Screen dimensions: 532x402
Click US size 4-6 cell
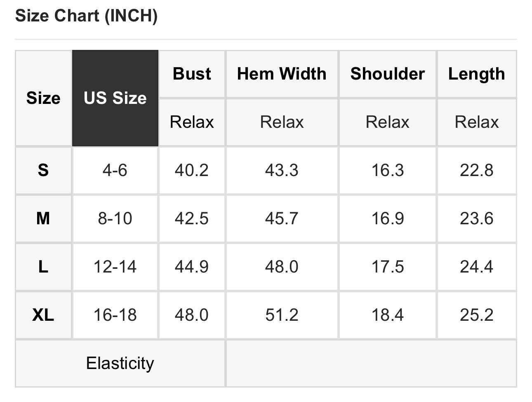[115, 170]
